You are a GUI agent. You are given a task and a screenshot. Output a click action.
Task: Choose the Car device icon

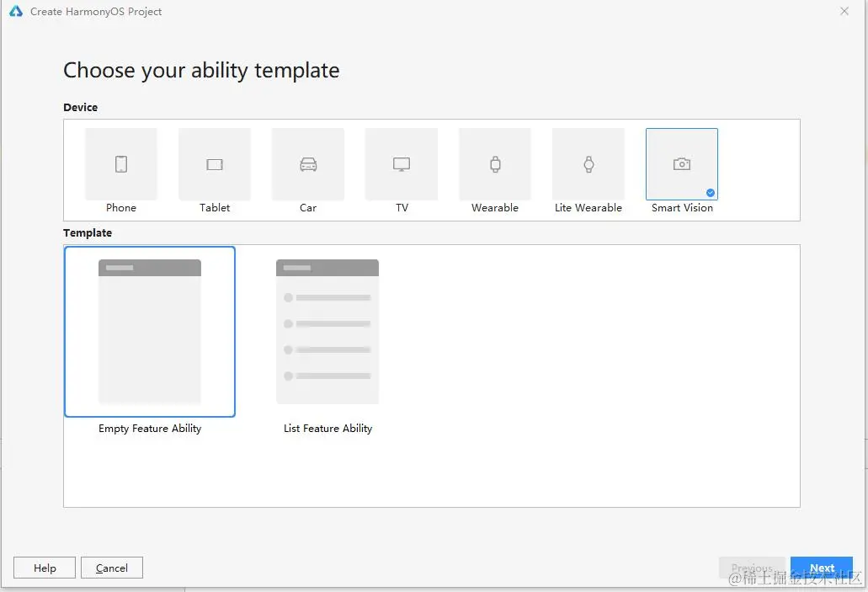pos(308,164)
